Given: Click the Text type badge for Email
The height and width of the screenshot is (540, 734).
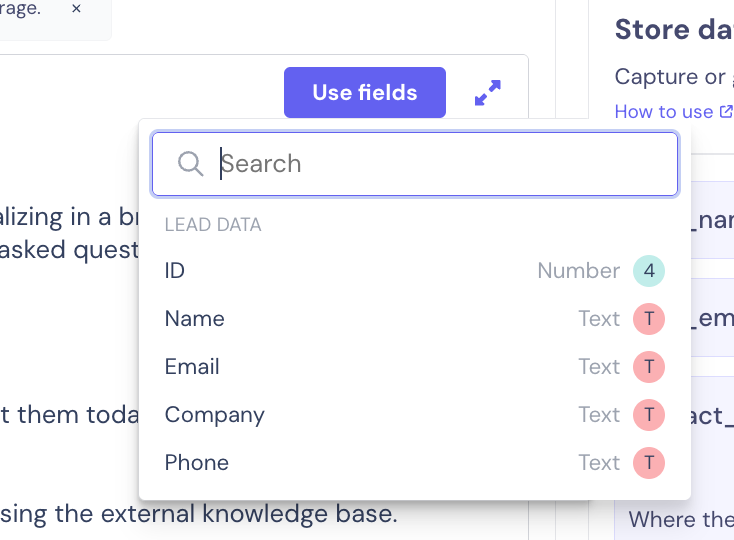Looking at the screenshot, I should tap(649, 367).
